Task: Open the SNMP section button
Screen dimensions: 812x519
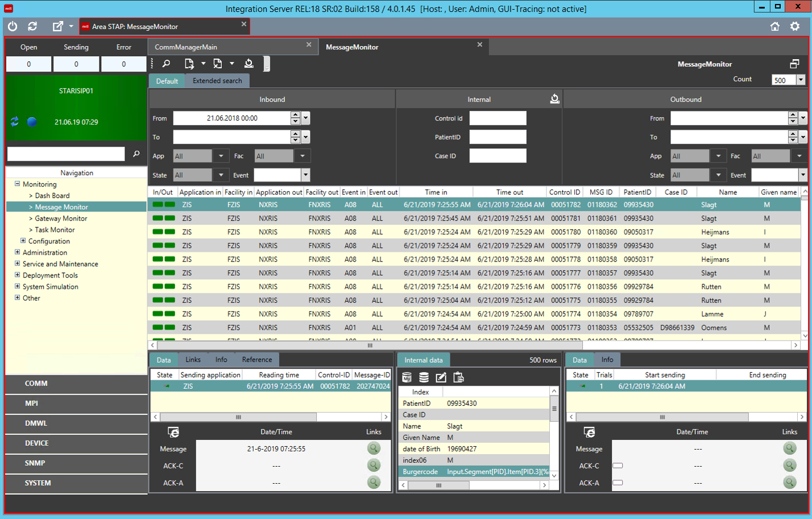Action: (x=76, y=463)
